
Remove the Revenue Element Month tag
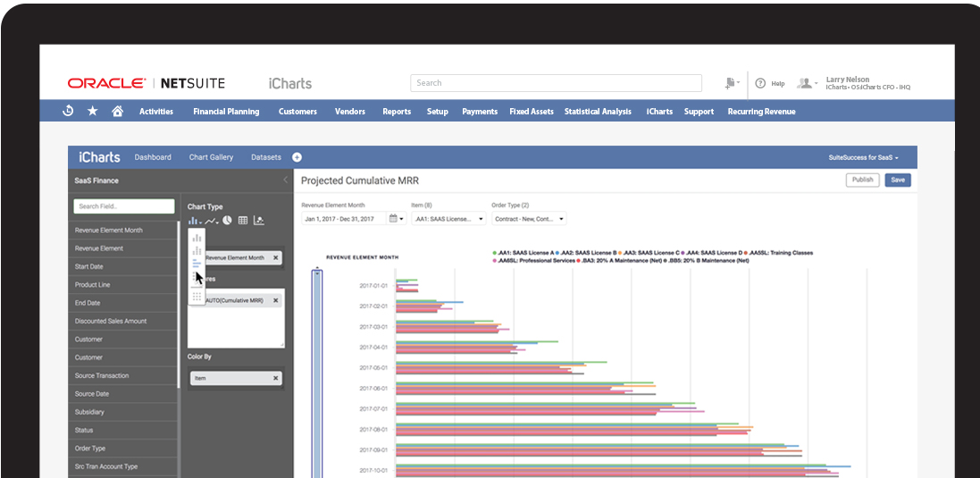(x=275, y=257)
